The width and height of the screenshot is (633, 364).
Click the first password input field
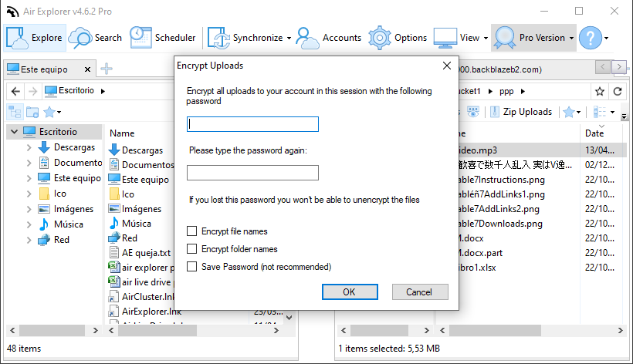[x=252, y=124]
